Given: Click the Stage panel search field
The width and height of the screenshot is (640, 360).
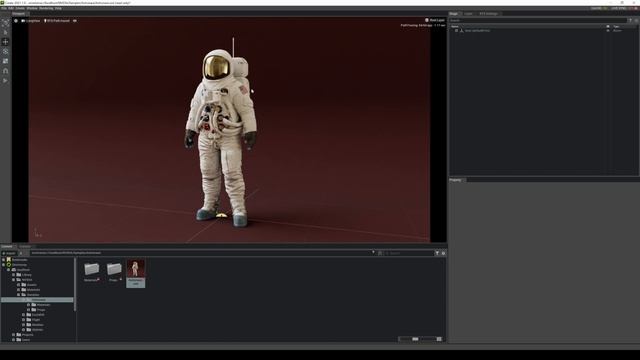Looking at the screenshot, I should pyautogui.click(x=538, y=20).
